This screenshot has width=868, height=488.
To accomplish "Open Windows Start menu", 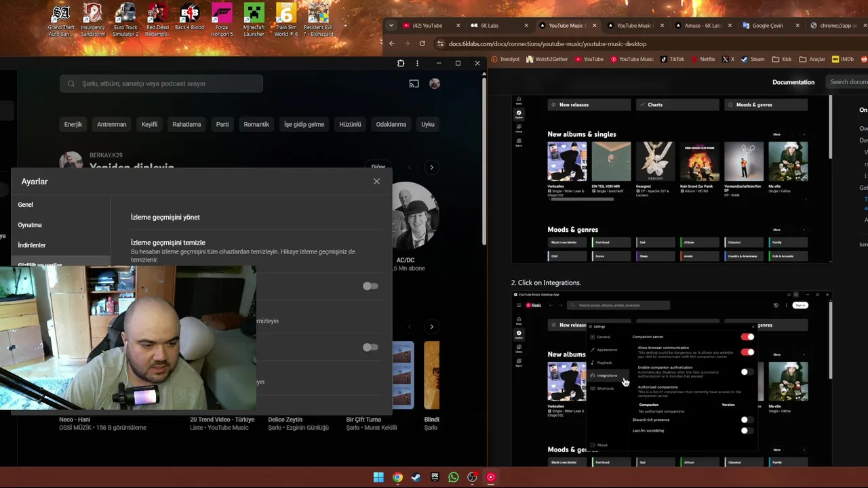I will pyautogui.click(x=378, y=477).
